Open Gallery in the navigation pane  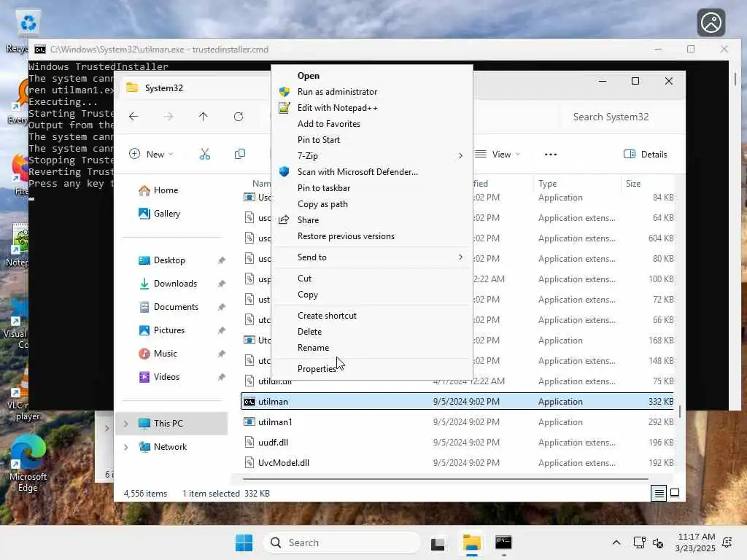tap(167, 214)
